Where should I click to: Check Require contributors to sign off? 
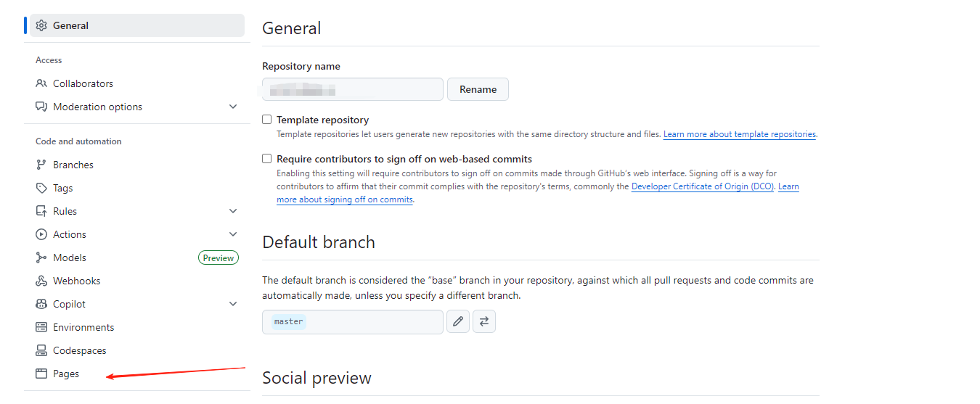[267, 159]
